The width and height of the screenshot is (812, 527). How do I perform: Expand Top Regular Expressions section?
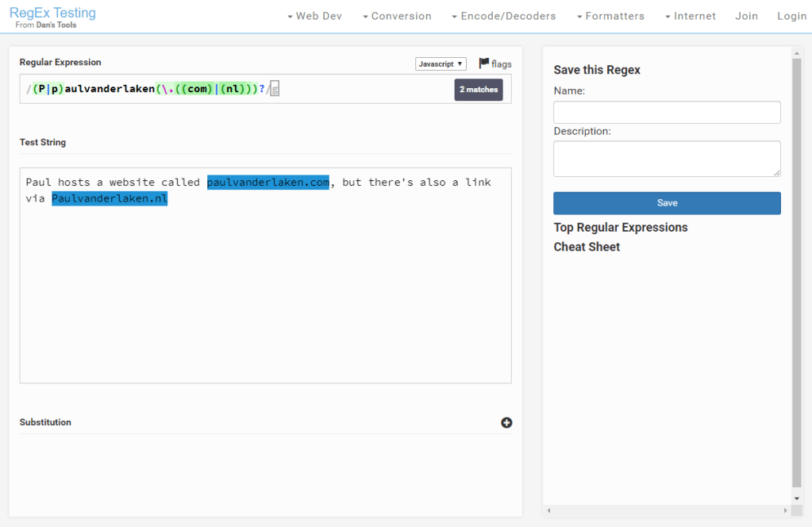[x=621, y=228]
